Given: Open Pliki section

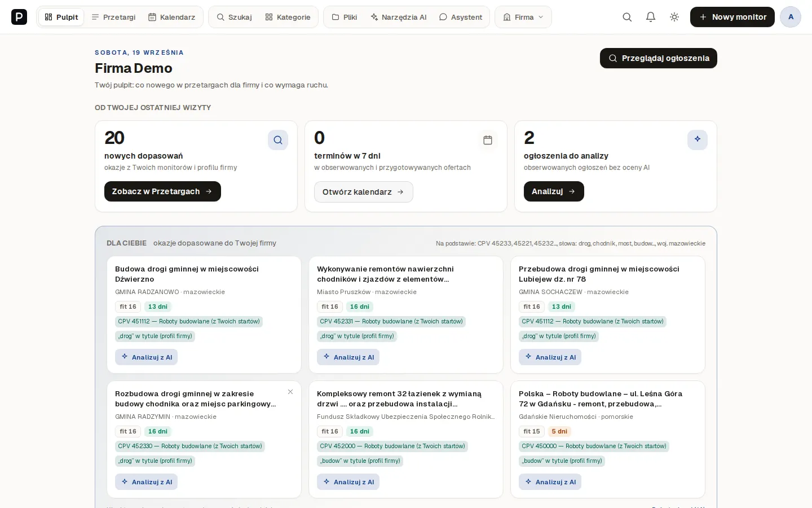Looking at the screenshot, I should pos(345,17).
